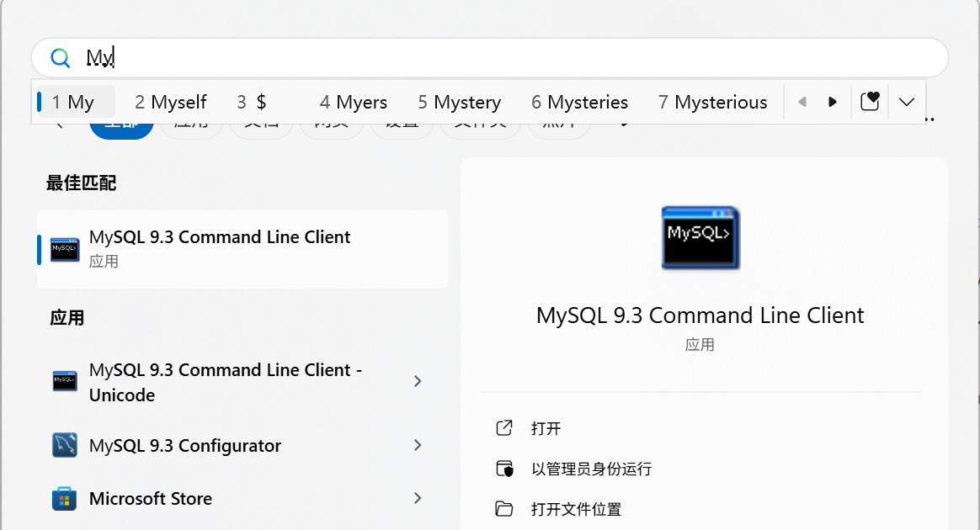
Task: Choose IME candidate 5 Mystery
Action: [x=460, y=102]
